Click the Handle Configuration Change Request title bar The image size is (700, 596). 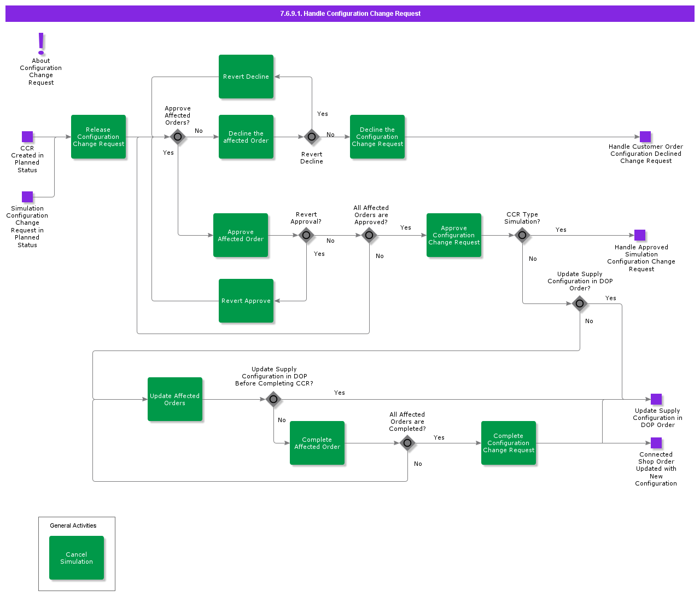[350, 14]
